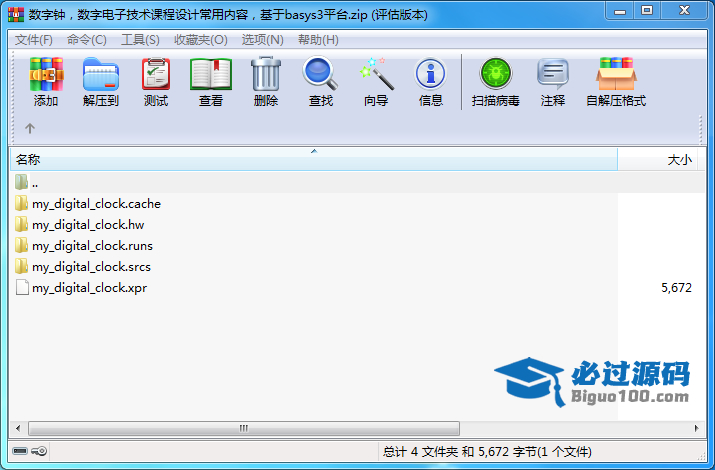715x470 pixels.
Task: Select the my_digital_clock.srcs folder icon
Action: coord(21,266)
